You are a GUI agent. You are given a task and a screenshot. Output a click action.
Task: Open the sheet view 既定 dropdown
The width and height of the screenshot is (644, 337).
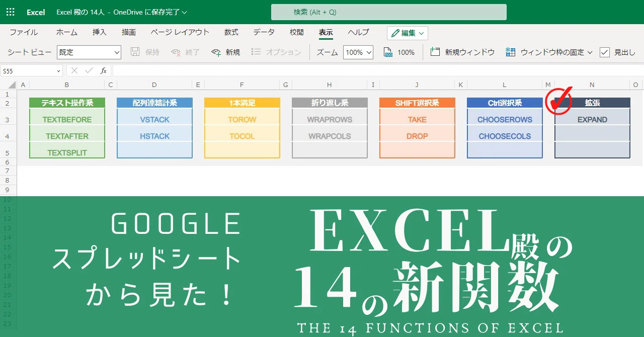pos(89,52)
